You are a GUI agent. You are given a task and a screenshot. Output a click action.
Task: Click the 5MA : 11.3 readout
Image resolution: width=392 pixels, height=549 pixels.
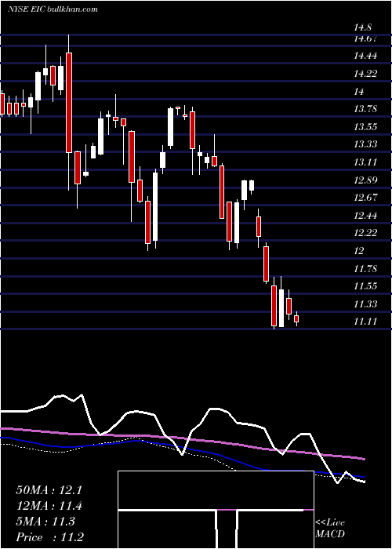(x=45, y=522)
